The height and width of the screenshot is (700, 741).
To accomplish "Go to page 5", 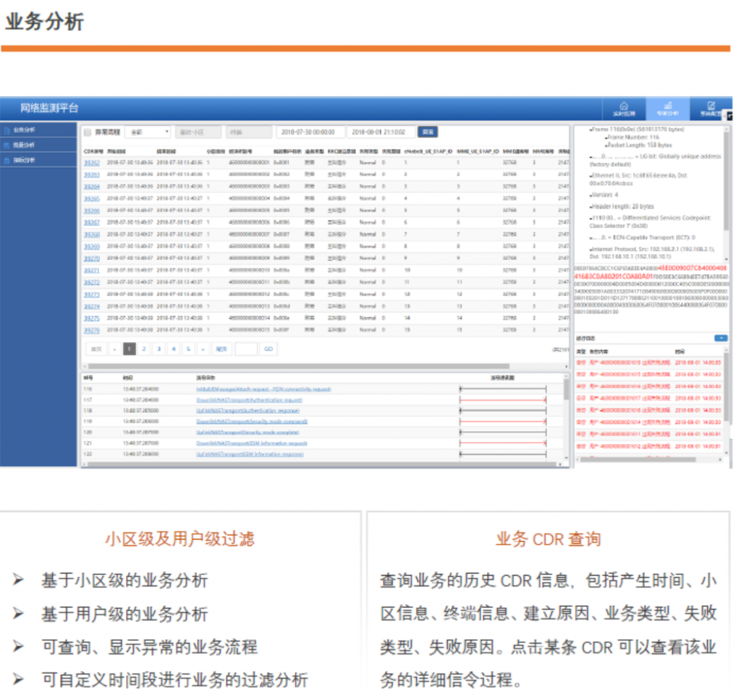I will [x=188, y=349].
